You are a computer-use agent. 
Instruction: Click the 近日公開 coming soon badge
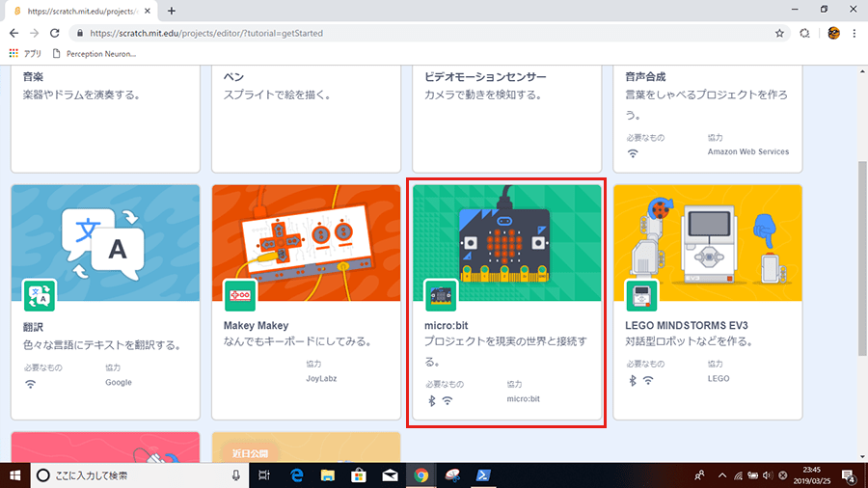[x=250, y=453]
